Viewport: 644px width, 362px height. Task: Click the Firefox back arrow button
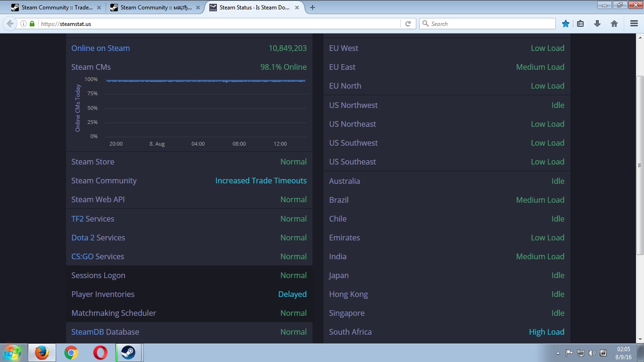[x=10, y=24]
